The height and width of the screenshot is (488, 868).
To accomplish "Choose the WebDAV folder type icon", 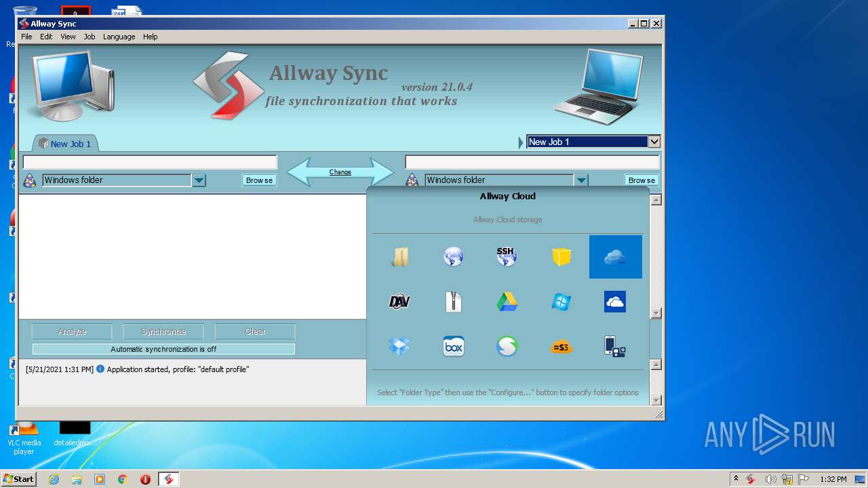I will (399, 302).
